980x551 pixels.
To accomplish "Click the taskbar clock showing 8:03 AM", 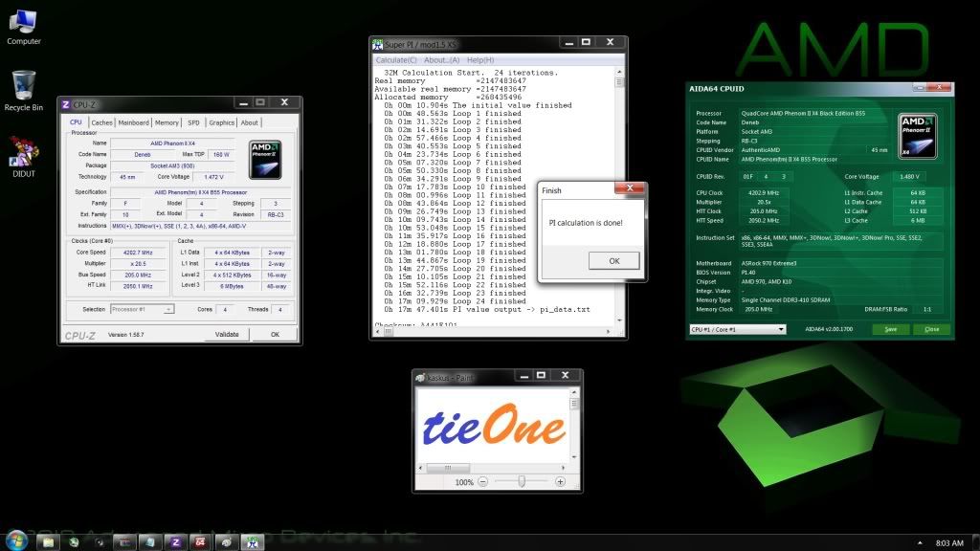I will 949,543.
